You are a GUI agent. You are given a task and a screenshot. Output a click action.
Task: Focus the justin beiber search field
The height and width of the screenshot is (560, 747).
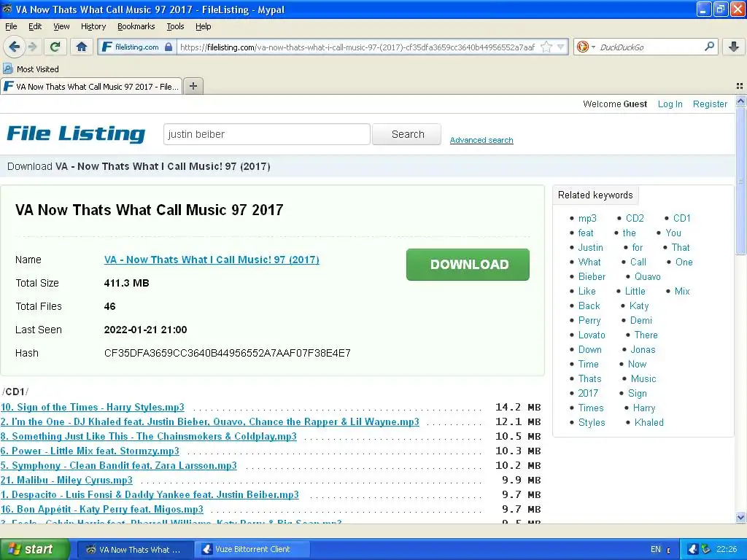click(x=267, y=134)
